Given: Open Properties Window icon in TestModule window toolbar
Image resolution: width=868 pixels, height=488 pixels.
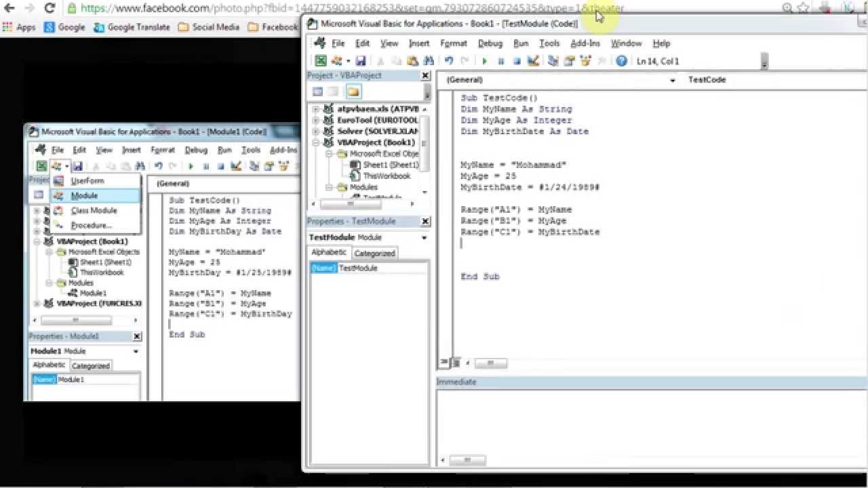Looking at the screenshot, I should coord(570,61).
